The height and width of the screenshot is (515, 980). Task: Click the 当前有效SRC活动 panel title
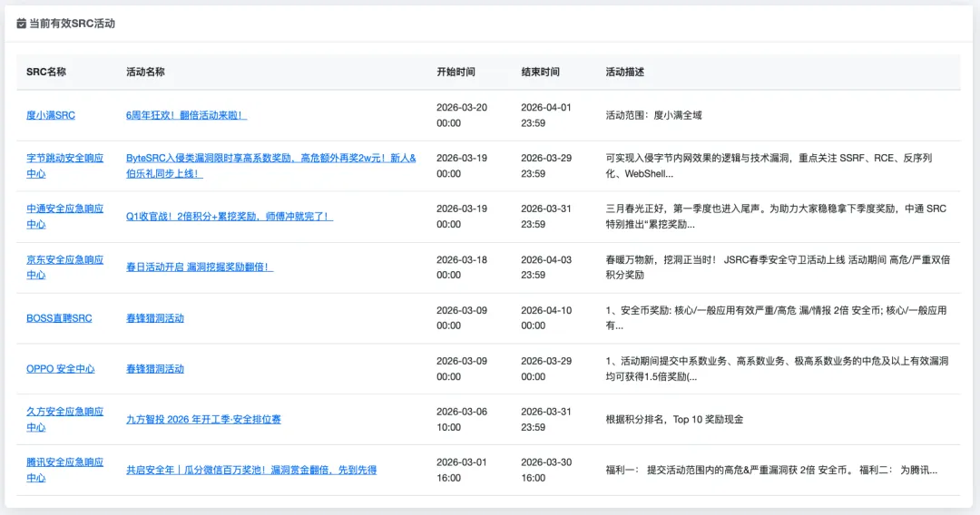point(72,23)
